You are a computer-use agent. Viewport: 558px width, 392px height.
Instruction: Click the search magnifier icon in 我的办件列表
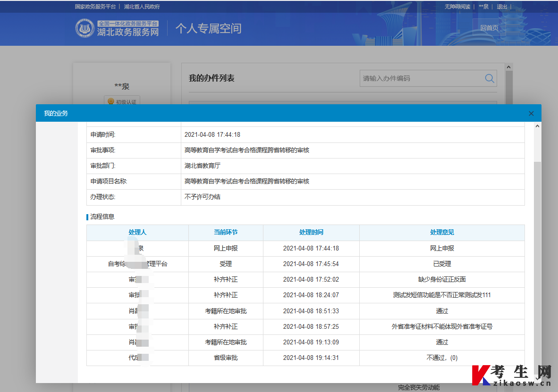(490, 78)
